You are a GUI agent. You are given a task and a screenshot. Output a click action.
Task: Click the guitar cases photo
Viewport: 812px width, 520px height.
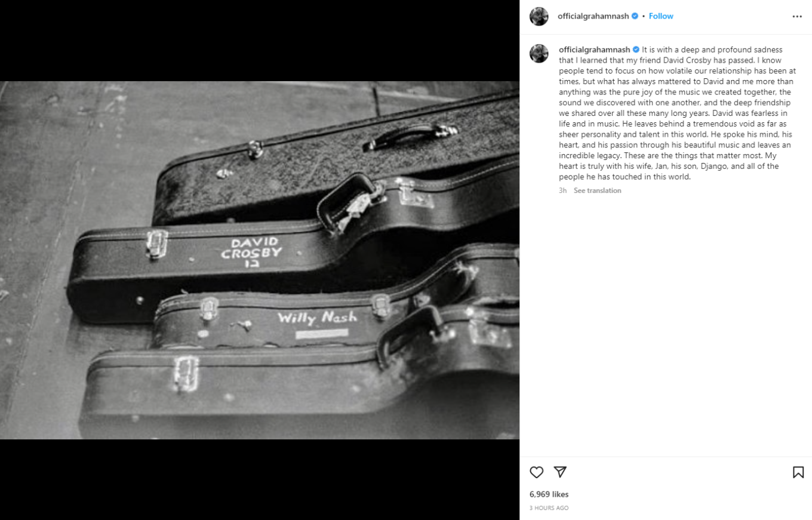[x=260, y=260]
